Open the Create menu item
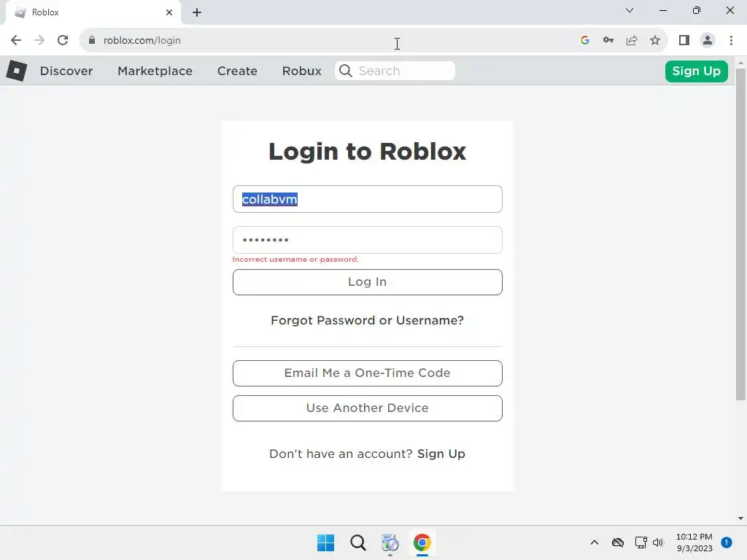This screenshot has height=560, width=747. [237, 71]
